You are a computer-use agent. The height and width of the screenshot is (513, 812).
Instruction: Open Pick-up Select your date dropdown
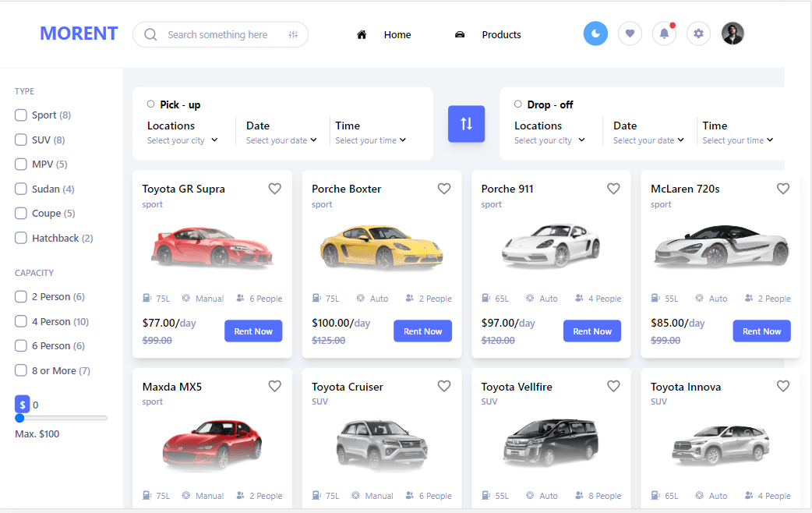pyautogui.click(x=281, y=140)
